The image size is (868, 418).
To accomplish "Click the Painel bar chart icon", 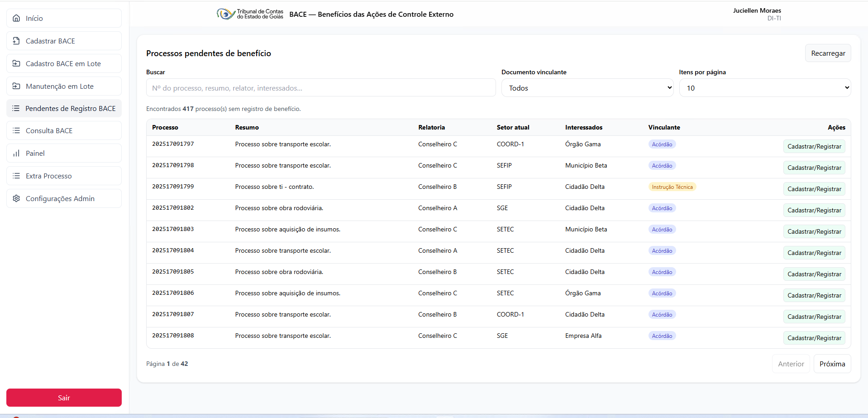I will (x=16, y=153).
